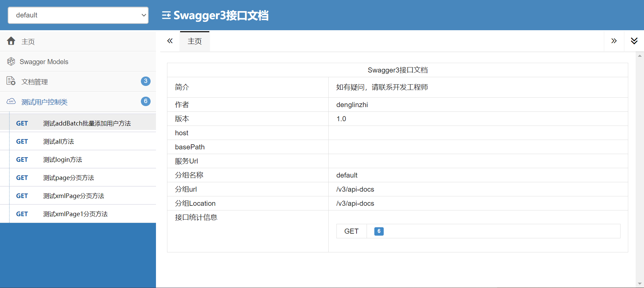Click the 分组名称 label
Image resolution: width=644 pixels, height=288 pixels.
[x=189, y=175]
